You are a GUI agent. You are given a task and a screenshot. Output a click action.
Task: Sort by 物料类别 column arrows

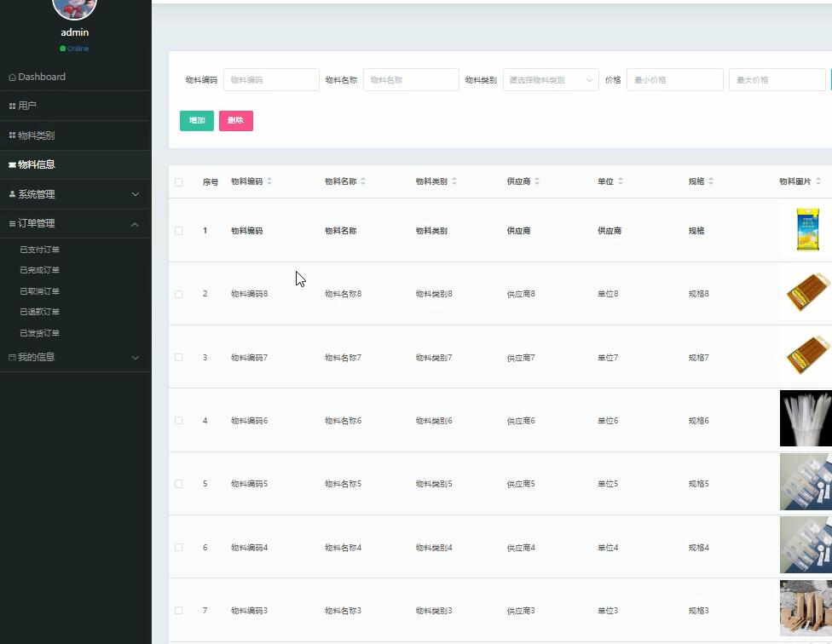coord(454,181)
